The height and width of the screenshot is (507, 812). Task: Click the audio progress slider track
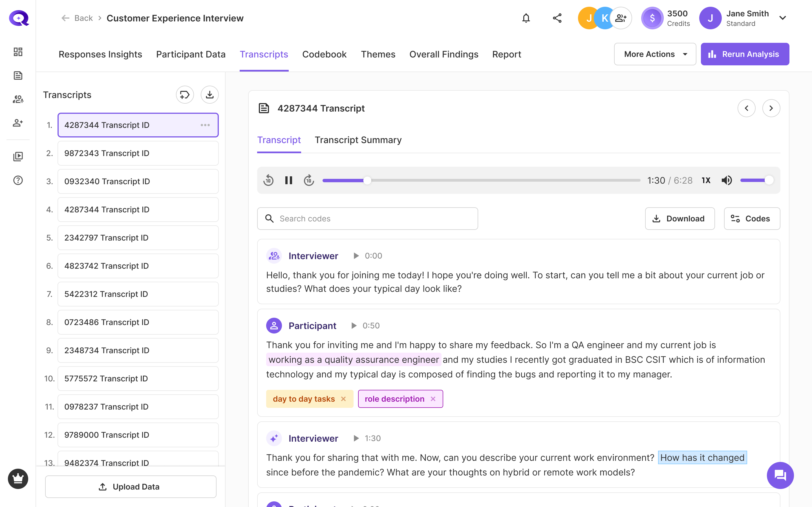(x=503, y=180)
